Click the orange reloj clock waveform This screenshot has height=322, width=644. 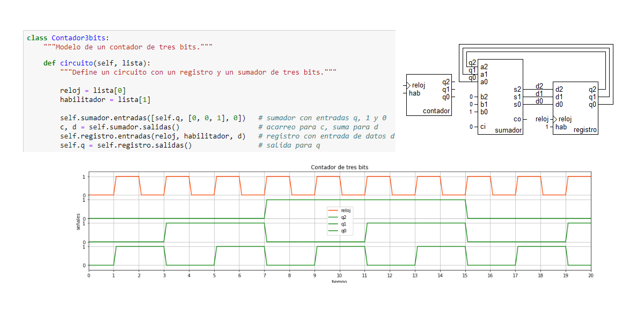(x=339, y=186)
